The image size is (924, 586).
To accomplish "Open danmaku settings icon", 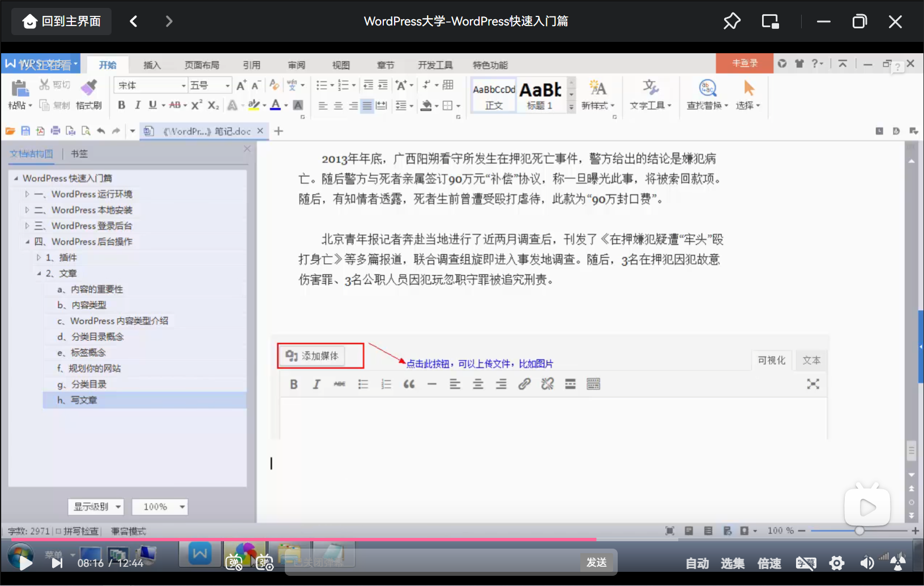I will pyautogui.click(x=264, y=563).
